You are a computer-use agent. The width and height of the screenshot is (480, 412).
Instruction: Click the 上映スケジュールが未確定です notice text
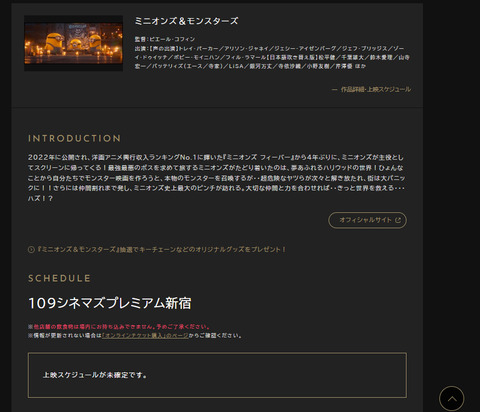95,375
